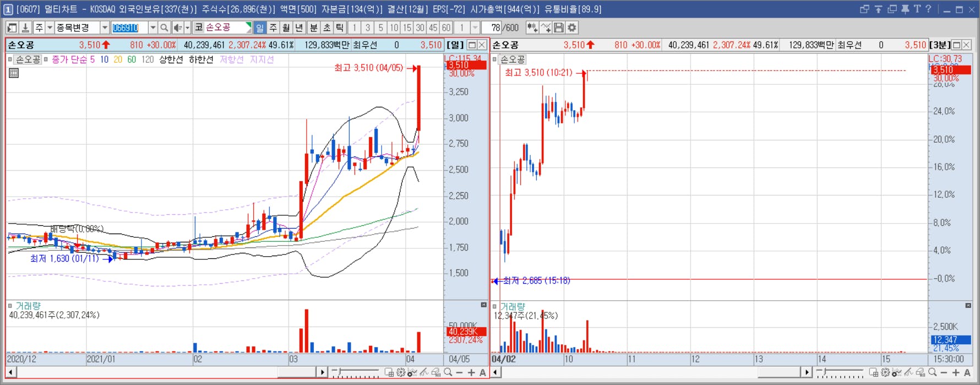Click the stock search magnifier icon
This screenshot has width=980, height=385.
click(x=164, y=28)
